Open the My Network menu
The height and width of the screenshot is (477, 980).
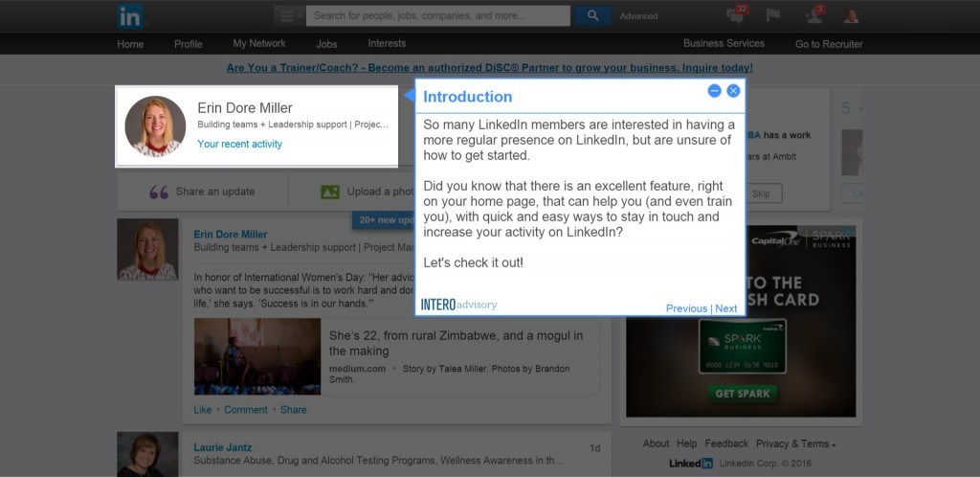[x=259, y=44]
